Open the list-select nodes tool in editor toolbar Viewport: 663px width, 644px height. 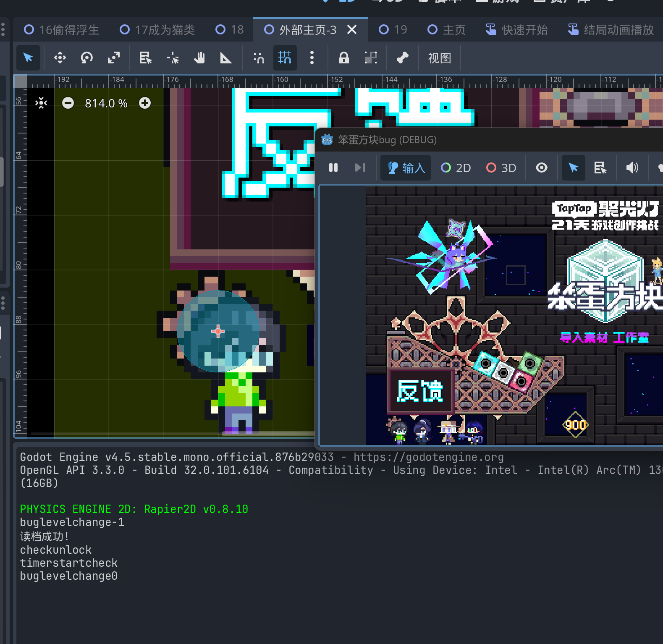click(146, 58)
